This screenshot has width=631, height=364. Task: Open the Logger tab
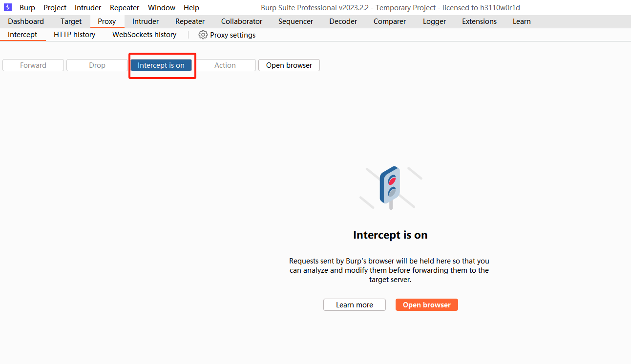point(435,21)
